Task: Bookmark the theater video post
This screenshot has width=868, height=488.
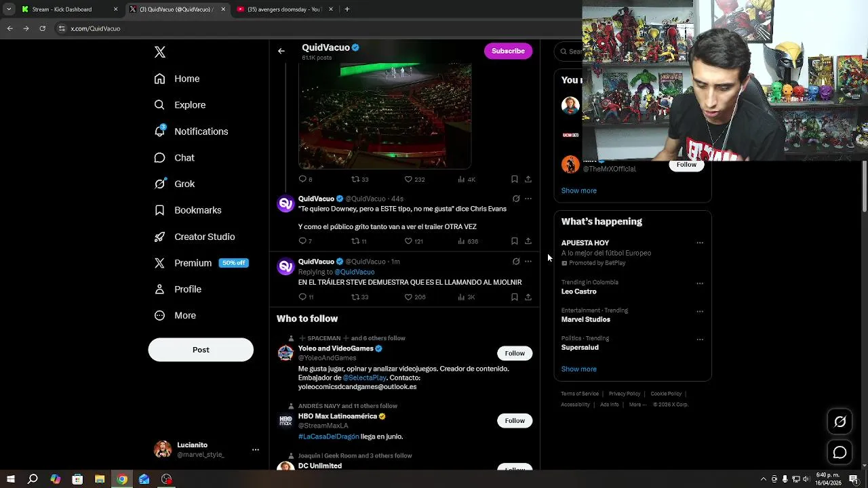Action: pos(514,180)
